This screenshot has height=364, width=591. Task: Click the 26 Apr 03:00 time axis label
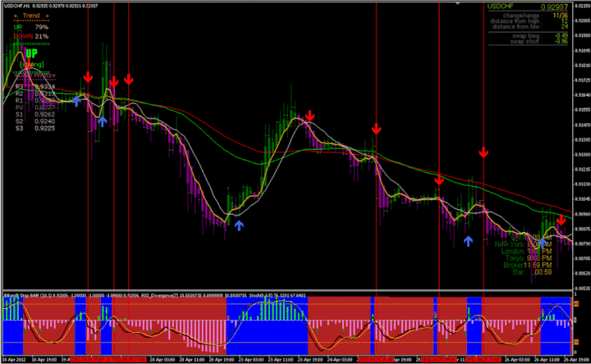[517, 360]
